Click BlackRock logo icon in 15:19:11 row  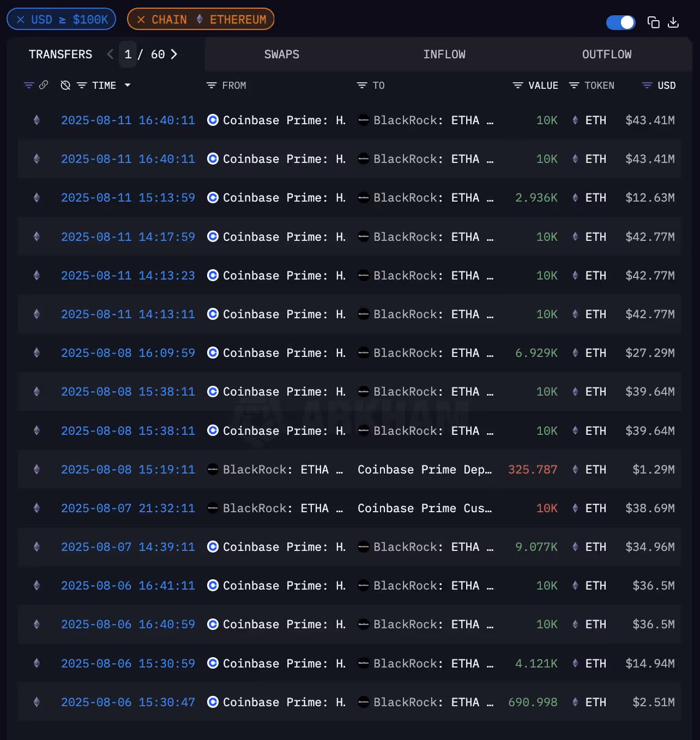(x=213, y=469)
